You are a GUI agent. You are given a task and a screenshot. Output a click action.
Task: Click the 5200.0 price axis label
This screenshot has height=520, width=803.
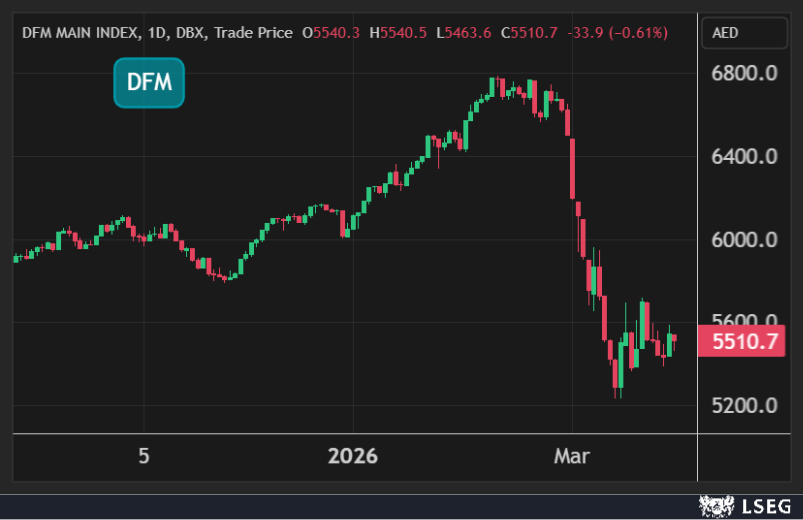pyautogui.click(x=744, y=406)
